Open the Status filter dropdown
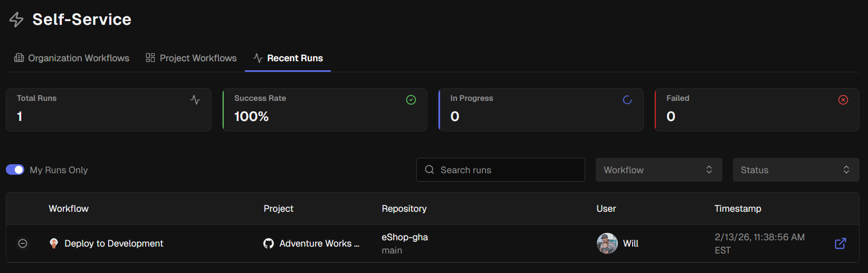 click(796, 170)
